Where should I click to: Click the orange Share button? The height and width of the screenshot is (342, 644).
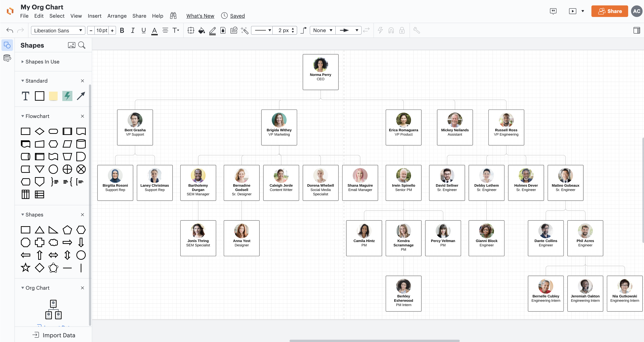(609, 11)
